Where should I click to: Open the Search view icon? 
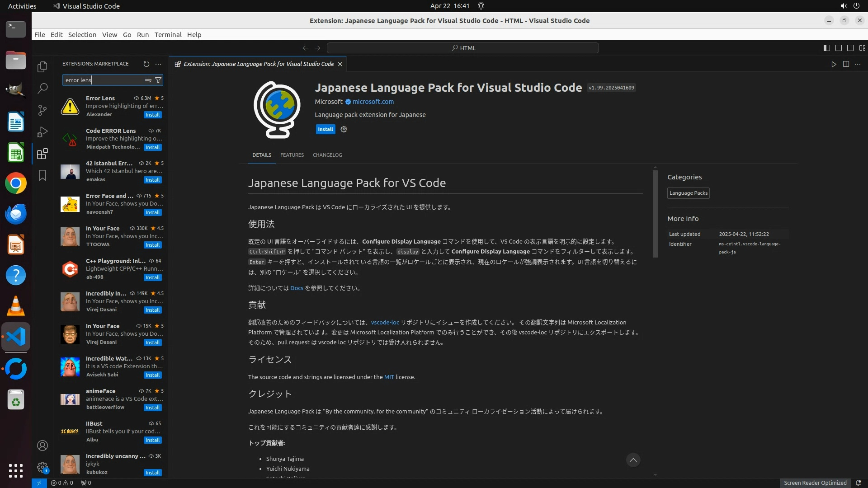(x=42, y=89)
